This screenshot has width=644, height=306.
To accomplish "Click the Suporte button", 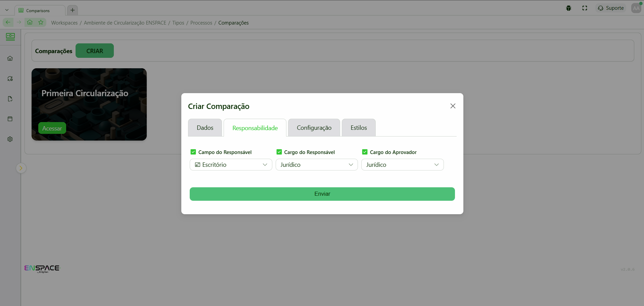I will pyautogui.click(x=611, y=8).
